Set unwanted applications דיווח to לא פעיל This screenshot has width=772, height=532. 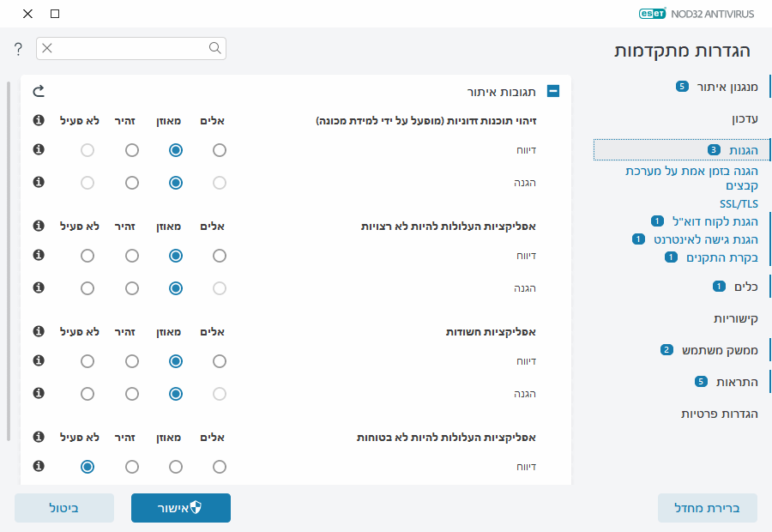click(87, 256)
